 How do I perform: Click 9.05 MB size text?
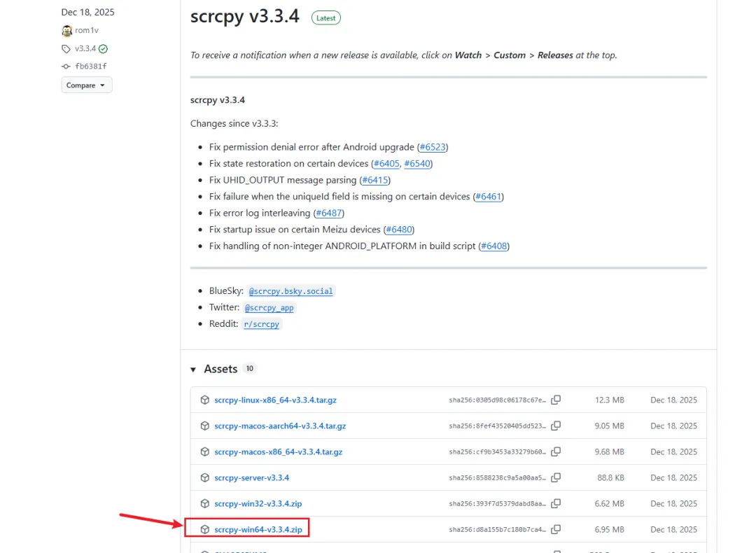[x=610, y=426]
